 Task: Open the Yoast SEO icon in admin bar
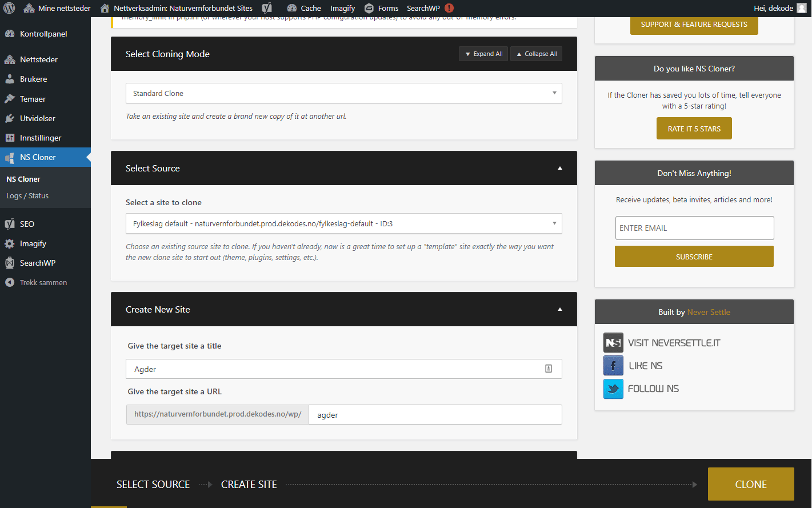coord(267,8)
